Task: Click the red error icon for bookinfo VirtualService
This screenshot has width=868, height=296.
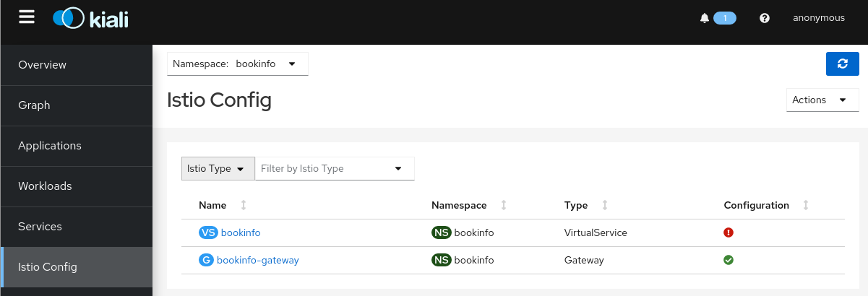Action: [729, 233]
